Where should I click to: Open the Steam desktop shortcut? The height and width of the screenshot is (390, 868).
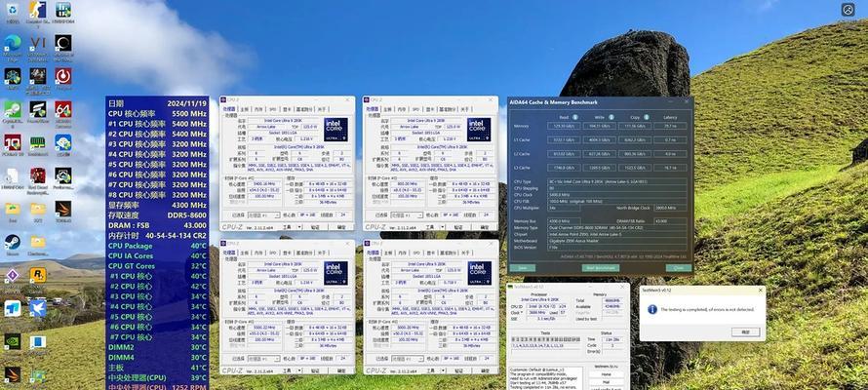[12, 242]
